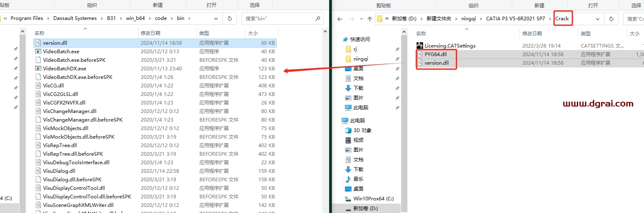
Task: Click the VideoBatch.exe.beforeSPK file icon
Action: click(38, 60)
